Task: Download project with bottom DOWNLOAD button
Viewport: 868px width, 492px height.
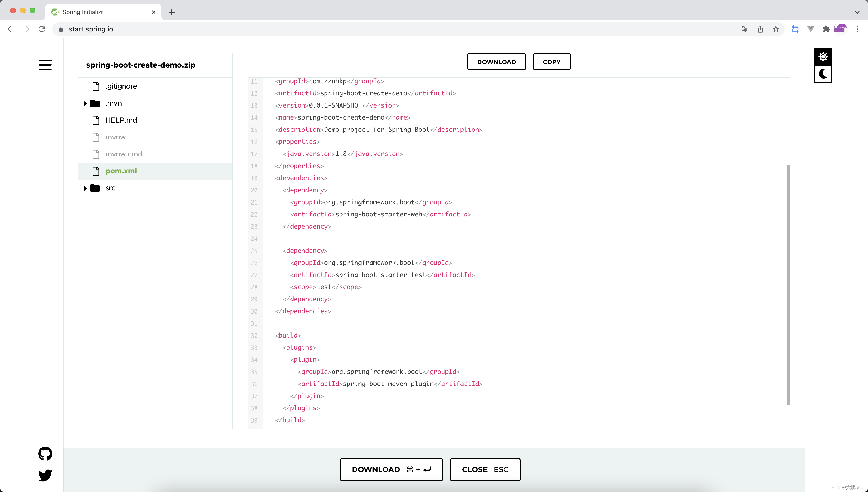Action: (x=391, y=469)
